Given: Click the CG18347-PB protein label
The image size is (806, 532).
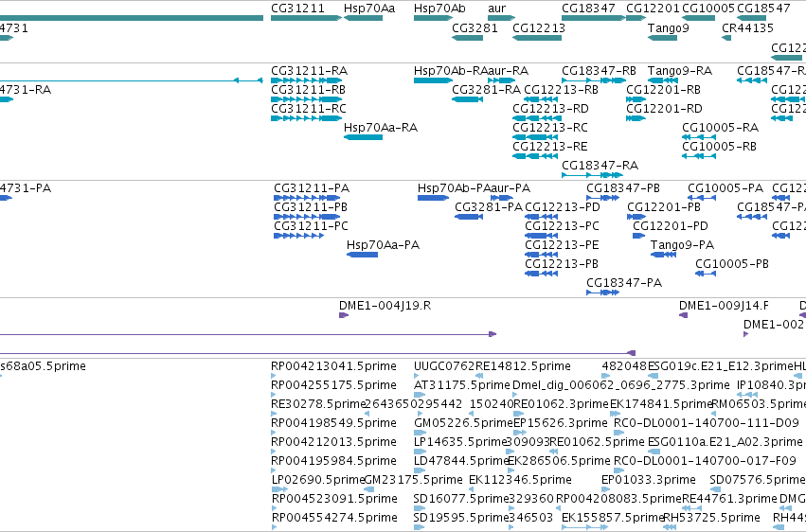Looking at the screenshot, I should 623,188.
